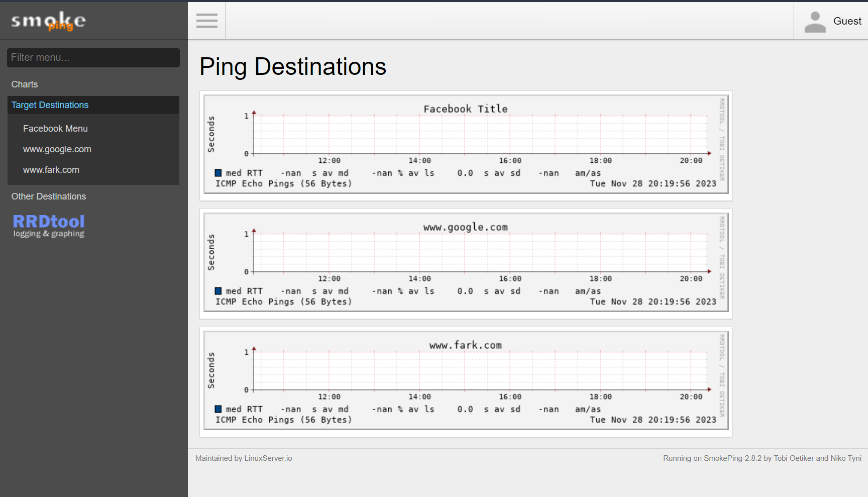Screen dimensions: 868x497
Task: Follow the SmokePing-2.8.2 footer link
Action: coord(733,458)
